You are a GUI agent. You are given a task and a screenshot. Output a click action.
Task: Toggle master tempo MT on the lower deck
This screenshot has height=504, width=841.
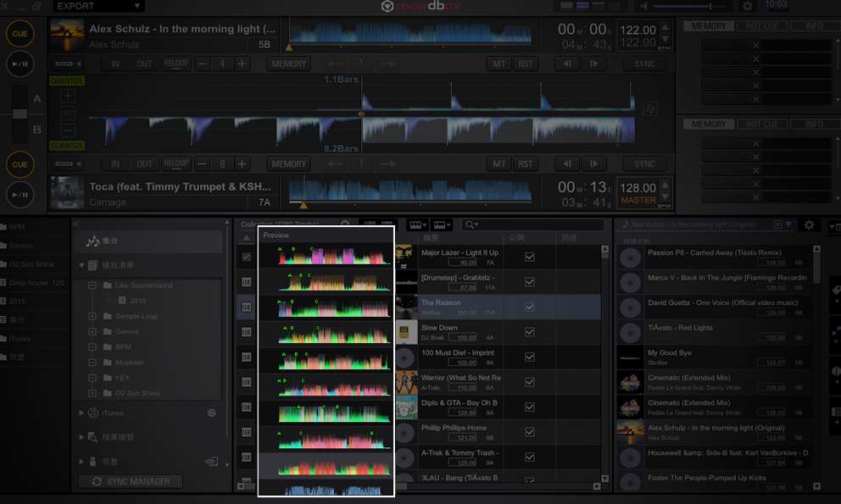point(498,163)
